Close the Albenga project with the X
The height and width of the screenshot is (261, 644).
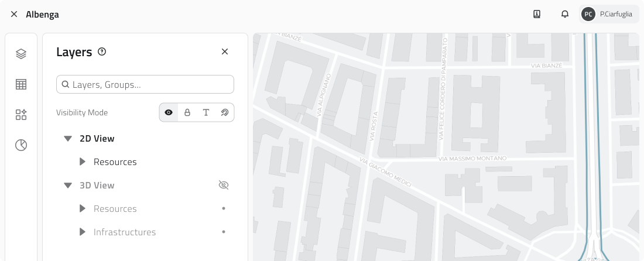point(14,14)
